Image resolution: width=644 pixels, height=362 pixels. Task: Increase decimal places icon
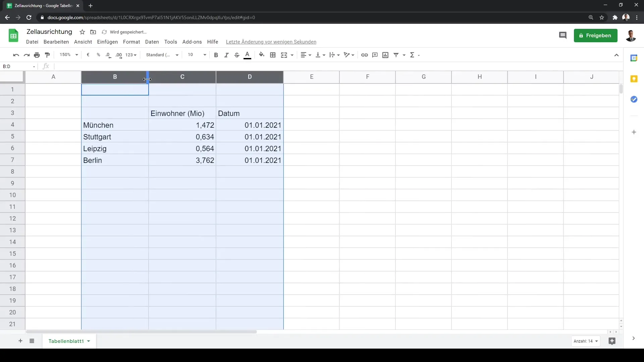[119, 55]
